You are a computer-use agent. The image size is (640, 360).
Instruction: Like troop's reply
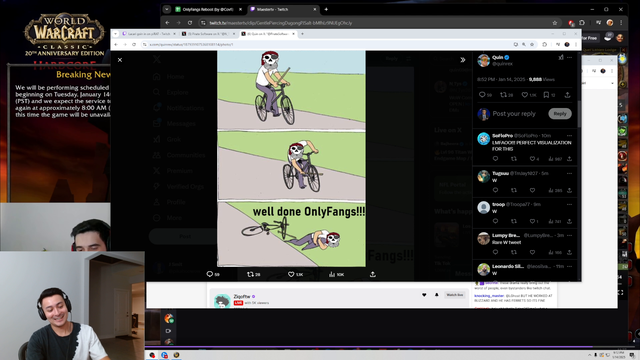pos(532,221)
